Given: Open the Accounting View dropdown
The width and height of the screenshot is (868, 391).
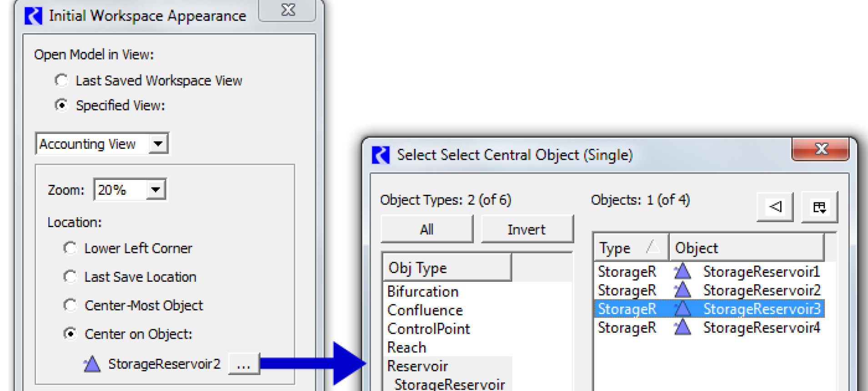Looking at the screenshot, I should [158, 144].
